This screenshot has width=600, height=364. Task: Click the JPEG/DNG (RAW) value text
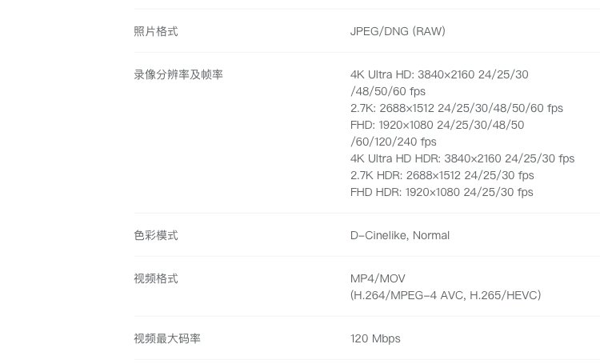pos(398,31)
